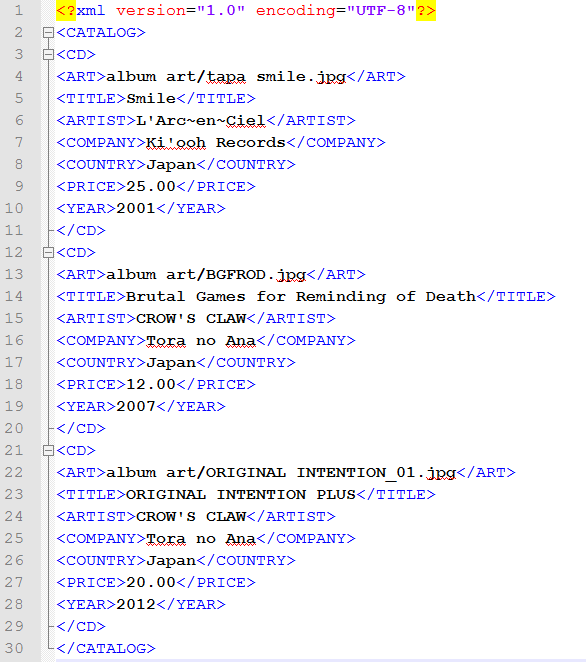
Task: Click the text 'album art/BGFROD.jpg'
Action: (206, 275)
